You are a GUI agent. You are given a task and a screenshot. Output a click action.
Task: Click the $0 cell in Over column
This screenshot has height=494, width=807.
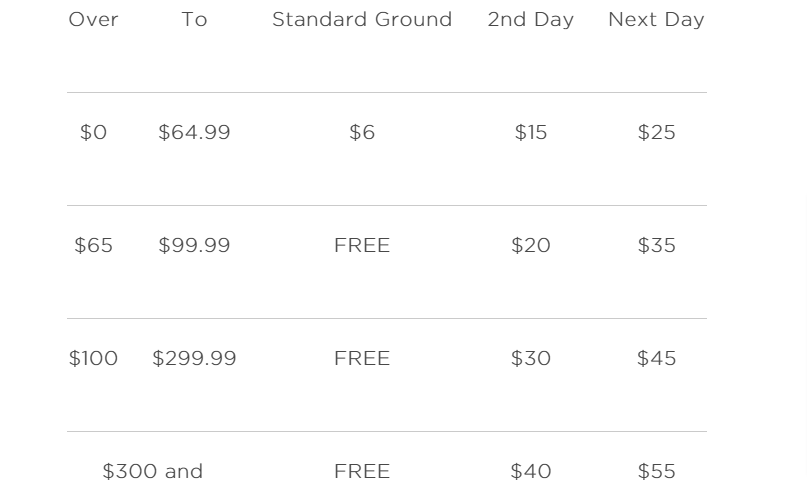pos(93,133)
